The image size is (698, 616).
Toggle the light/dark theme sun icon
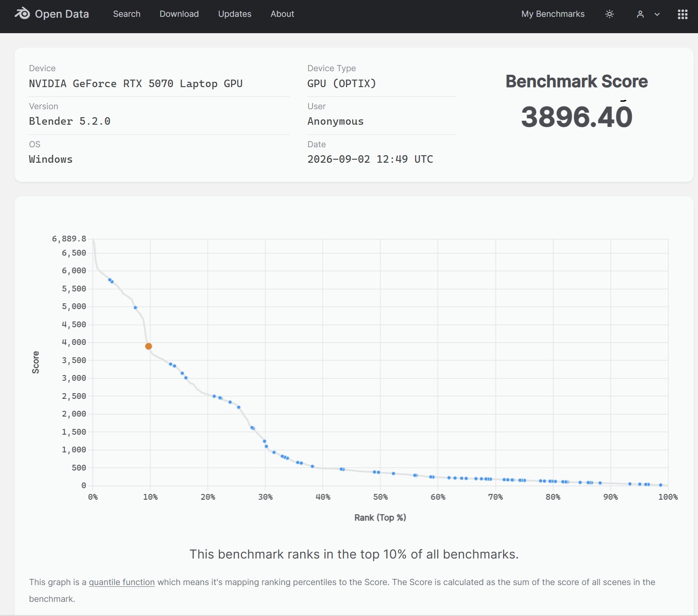click(610, 14)
